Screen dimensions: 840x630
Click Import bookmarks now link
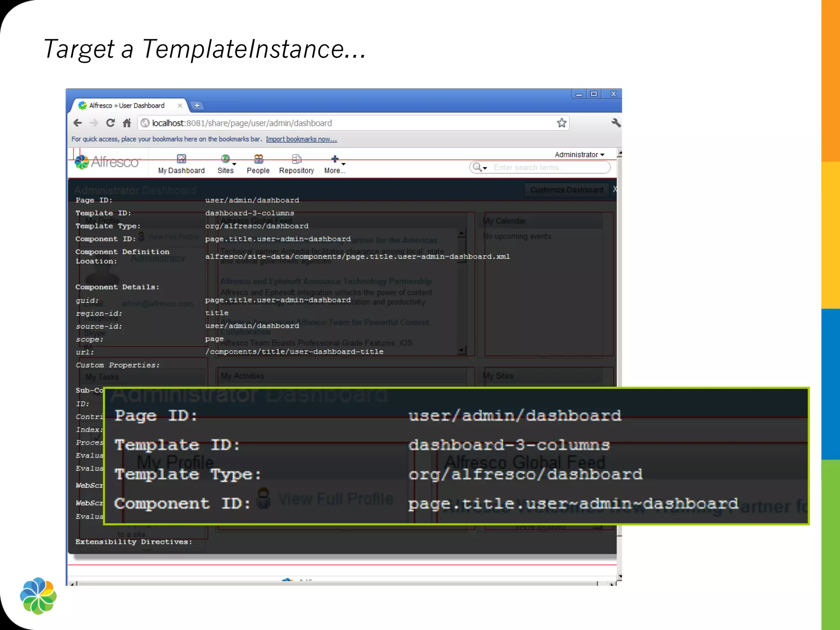[x=301, y=139]
